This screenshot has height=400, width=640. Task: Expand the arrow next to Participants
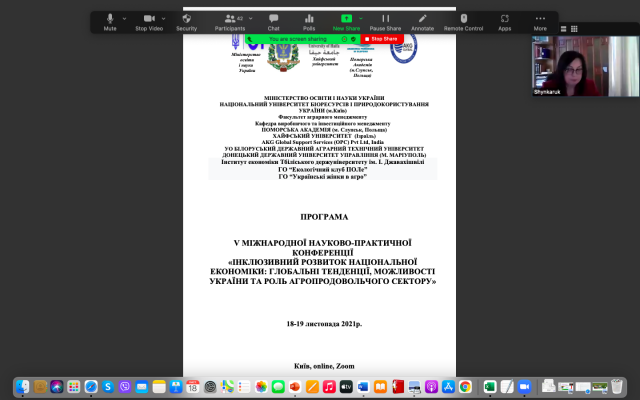[251, 18]
